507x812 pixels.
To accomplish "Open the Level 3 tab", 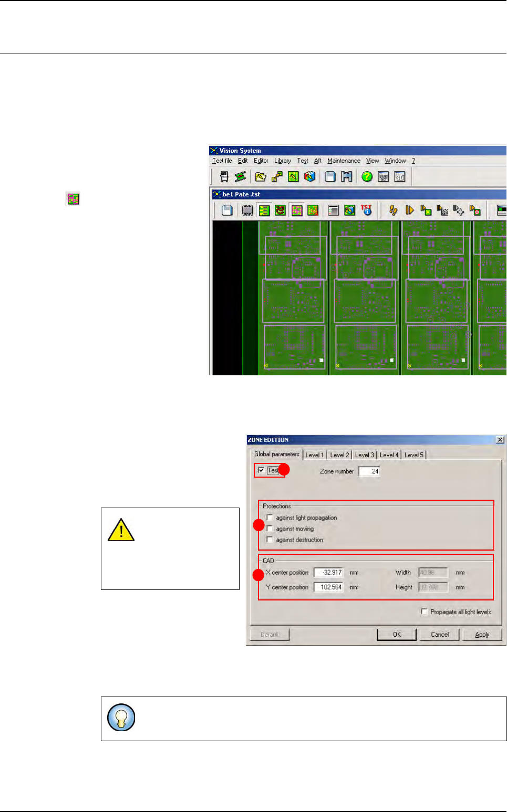I will pos(364,455).
